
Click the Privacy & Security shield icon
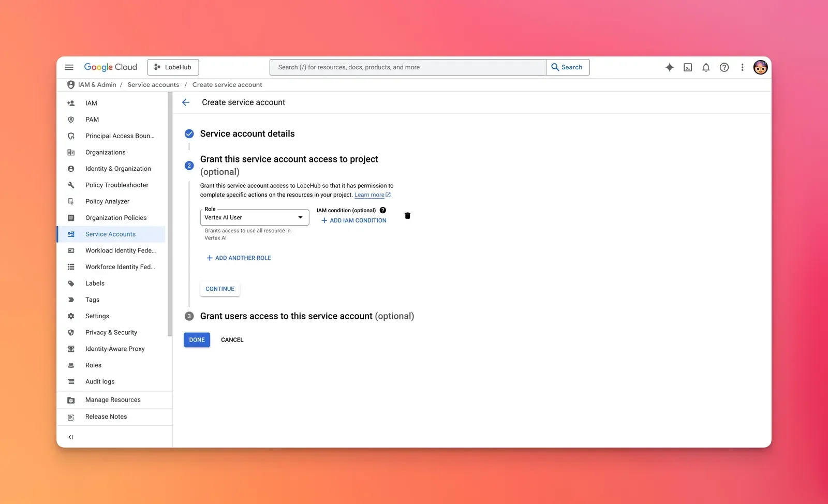pyautogui.click(x=71, y=333)
